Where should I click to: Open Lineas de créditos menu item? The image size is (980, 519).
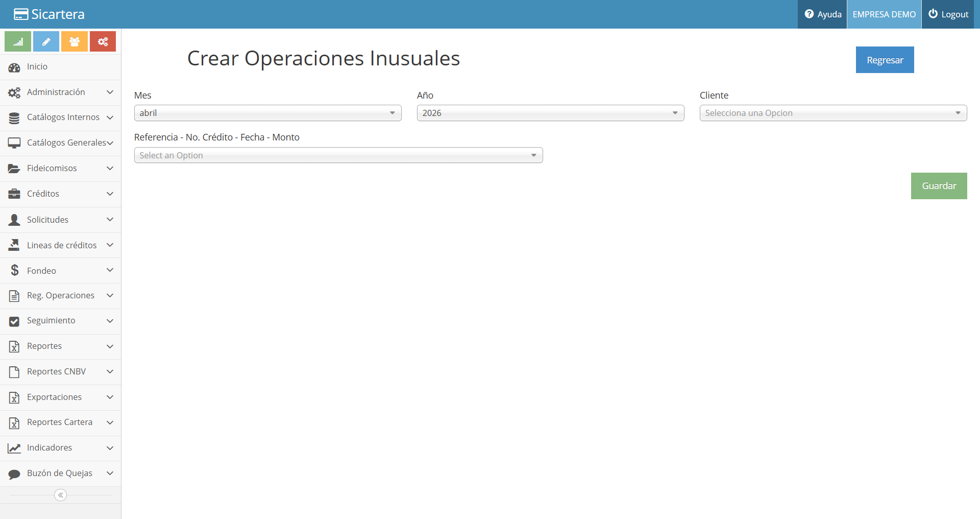[x=60, y=245]
